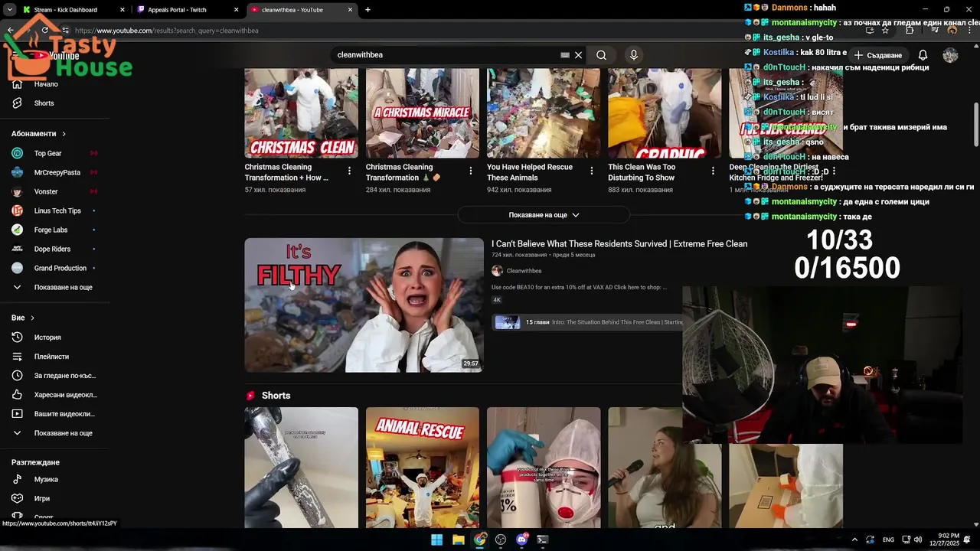Image resolution: width=980 pixels, height=551 pixels.
Task: Open the MrCreepyPasta subscription
Action: [55, 172]
